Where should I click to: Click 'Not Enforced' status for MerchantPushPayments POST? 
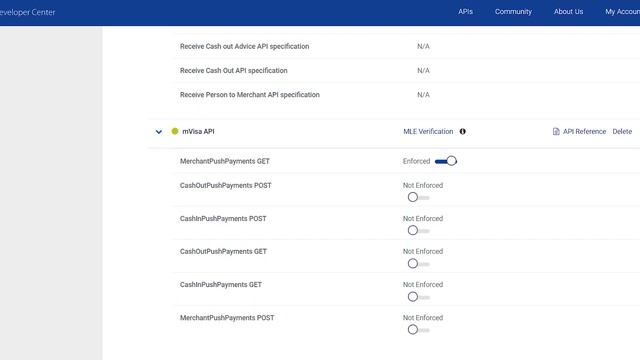click(423, 318)
